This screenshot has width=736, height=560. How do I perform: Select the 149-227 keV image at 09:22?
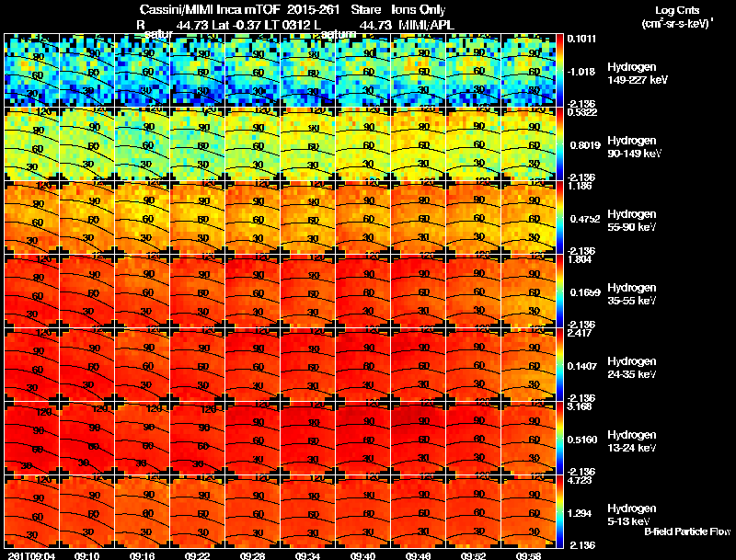(197, 71)
